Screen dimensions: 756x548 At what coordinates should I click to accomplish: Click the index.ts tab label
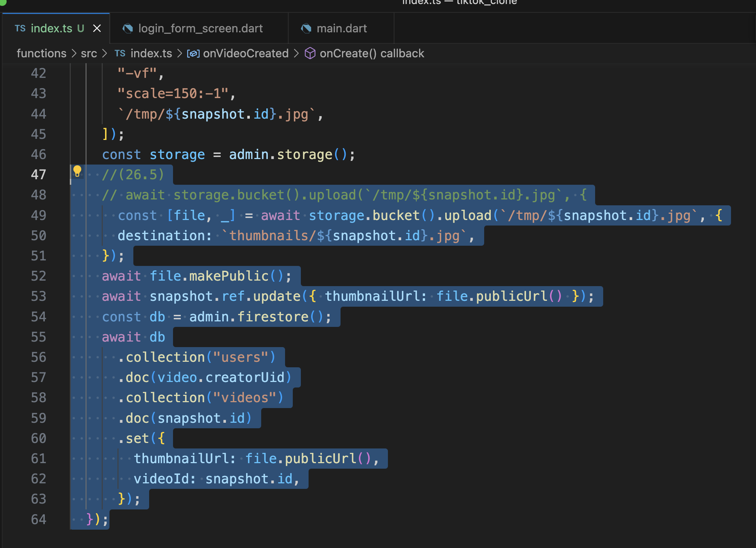[51, 28]
